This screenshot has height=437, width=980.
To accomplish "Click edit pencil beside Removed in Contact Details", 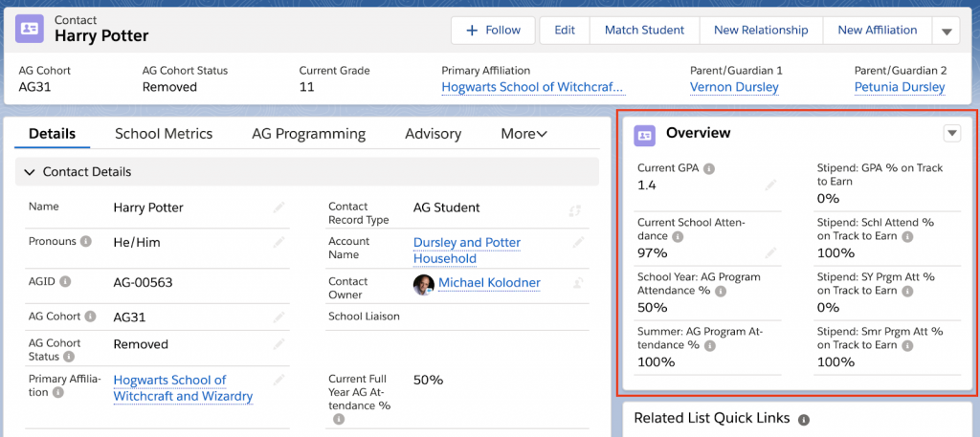I will click(x=278, y=344).
